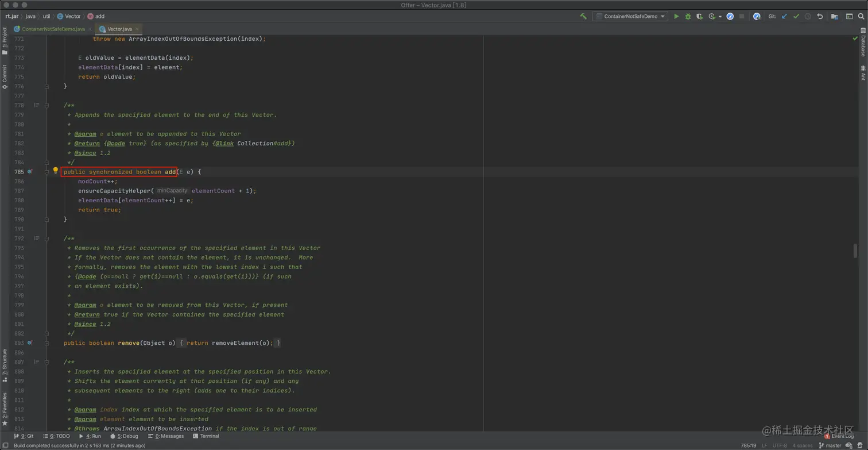The image size is (868, 450).
Task: Click the tool window quick-access icon in status bar
Action: click(x=6, y=445)
